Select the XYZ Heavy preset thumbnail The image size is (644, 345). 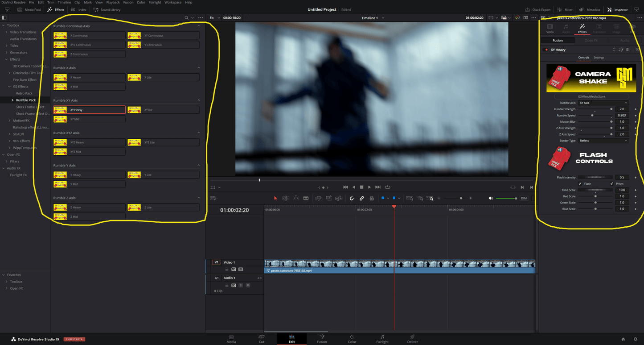[60, 142]
